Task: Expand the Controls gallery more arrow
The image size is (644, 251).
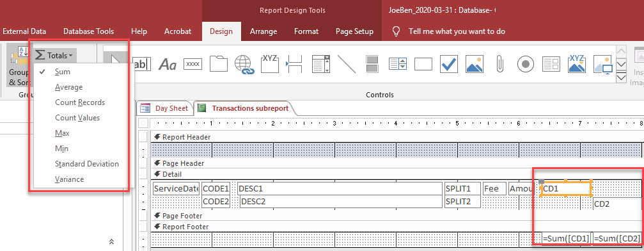Action: click(x=622, y=77)
